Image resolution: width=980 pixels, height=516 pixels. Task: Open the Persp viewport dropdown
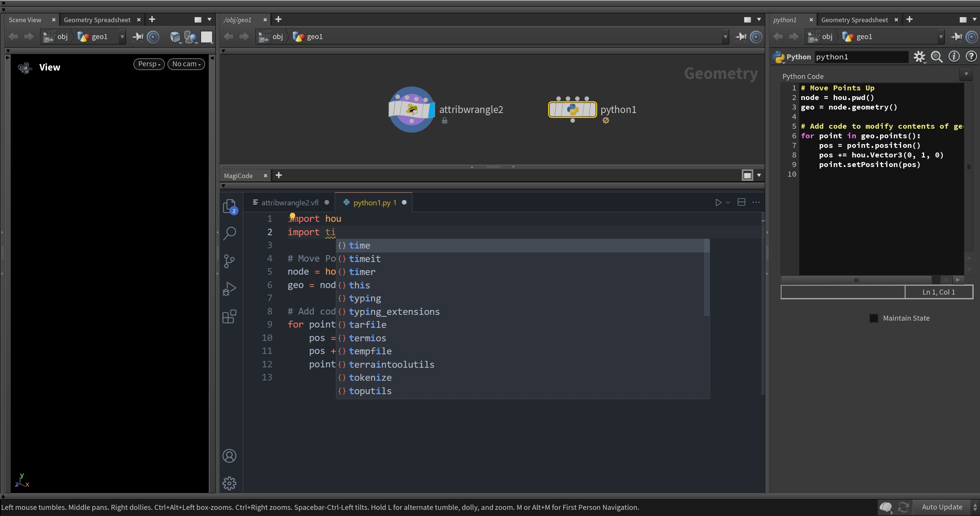click(149, 64)
